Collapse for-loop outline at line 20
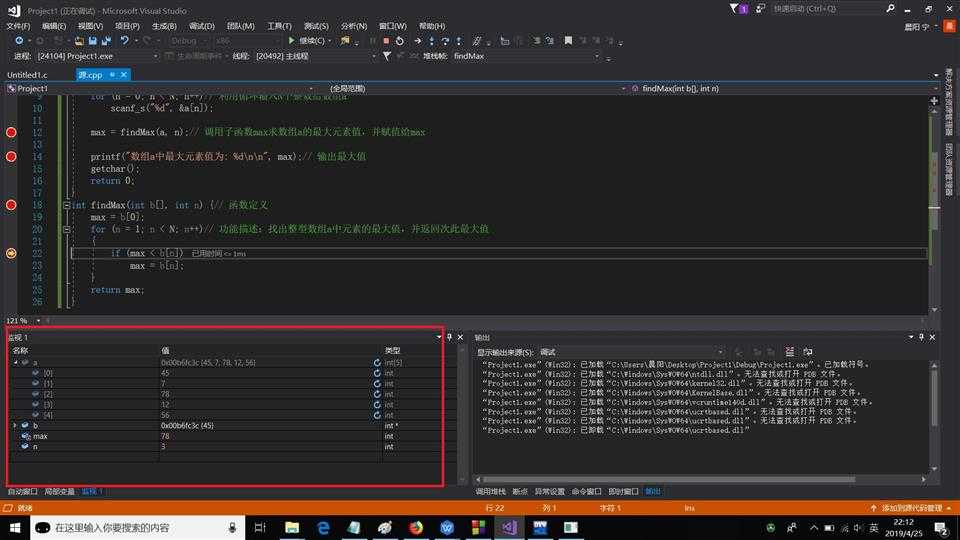The image size is (960, 540). click(66, 230)
